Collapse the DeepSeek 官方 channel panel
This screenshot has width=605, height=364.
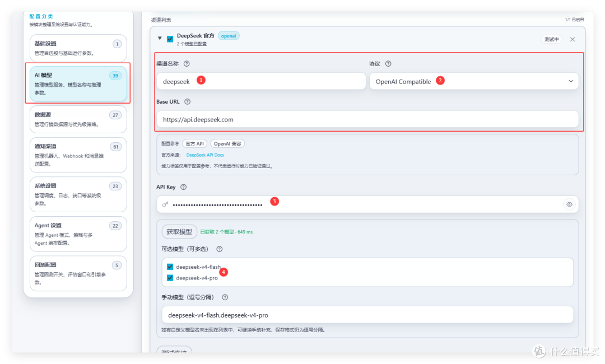[160, 39]
